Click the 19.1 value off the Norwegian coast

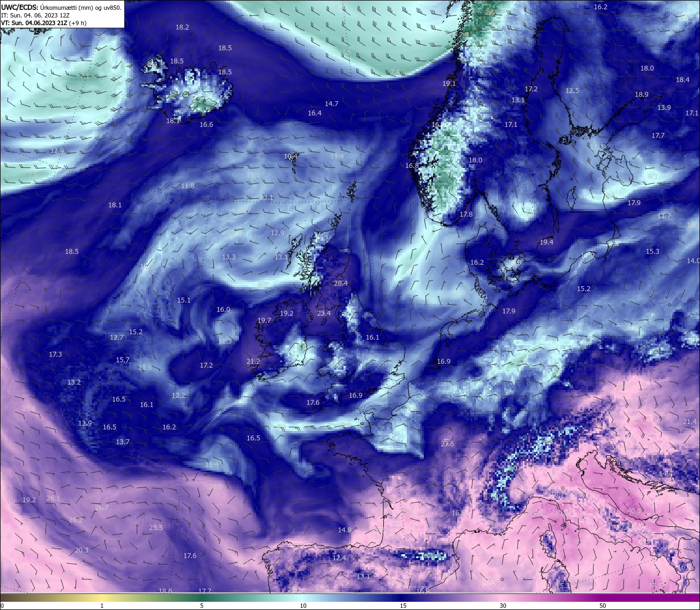(x=449, y=84)
